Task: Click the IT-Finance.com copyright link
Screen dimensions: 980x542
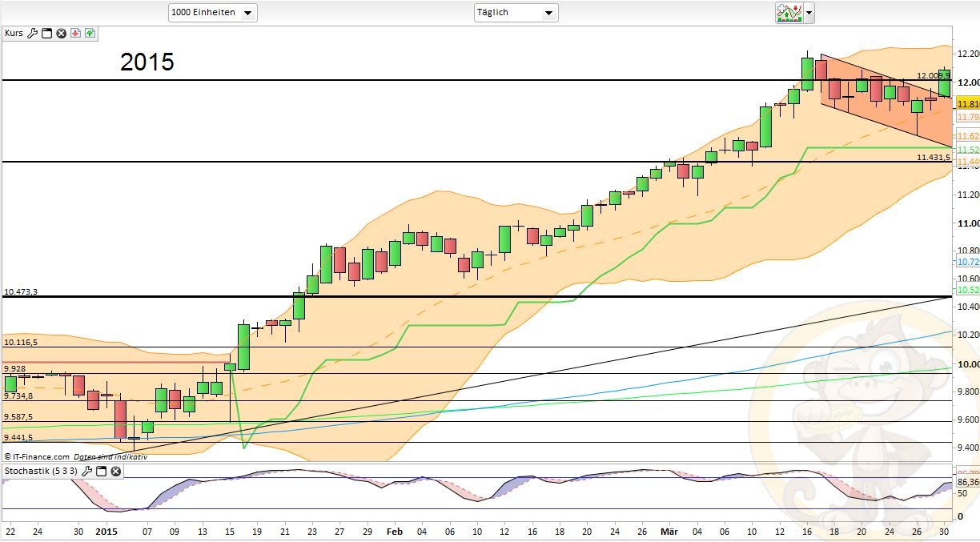Action: [36, 456]
